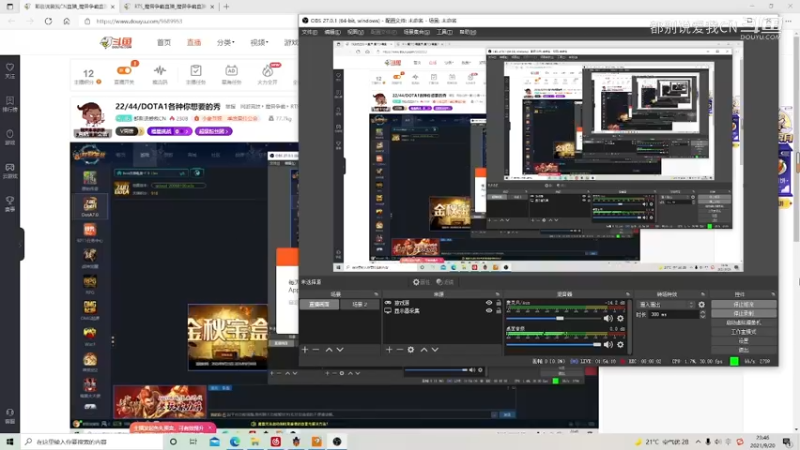
Task: Open source properties gear in Sources panel
Action: pos(411,349)
